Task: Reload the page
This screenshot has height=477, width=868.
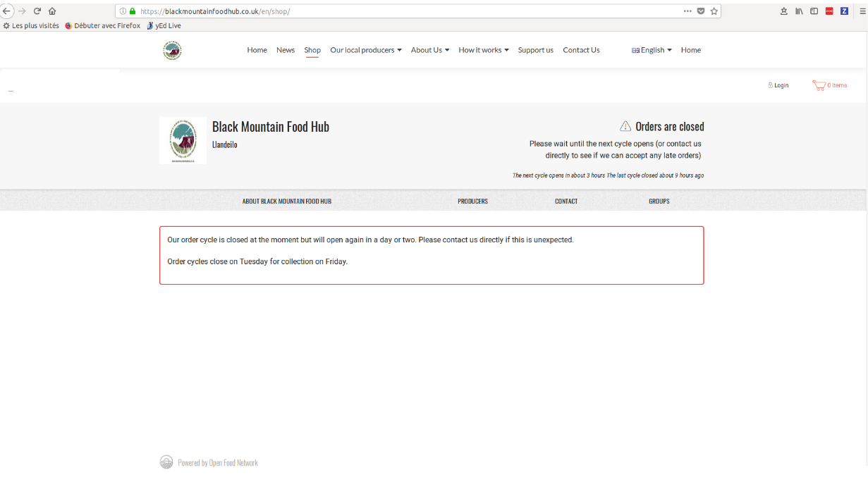Action: tap(37, 11)
